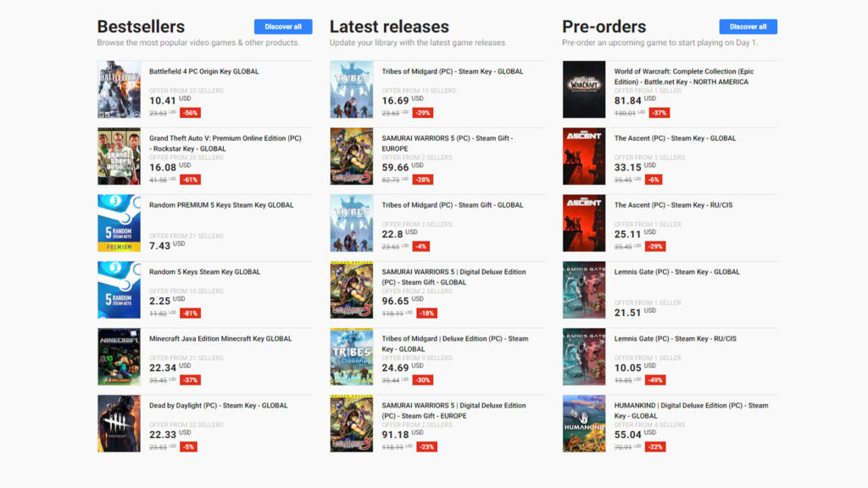Open Lemnis Gate Steam Key RU/CIS thumbnail
The width and height of the screenshot is (868, 488).
click(584, 357)
